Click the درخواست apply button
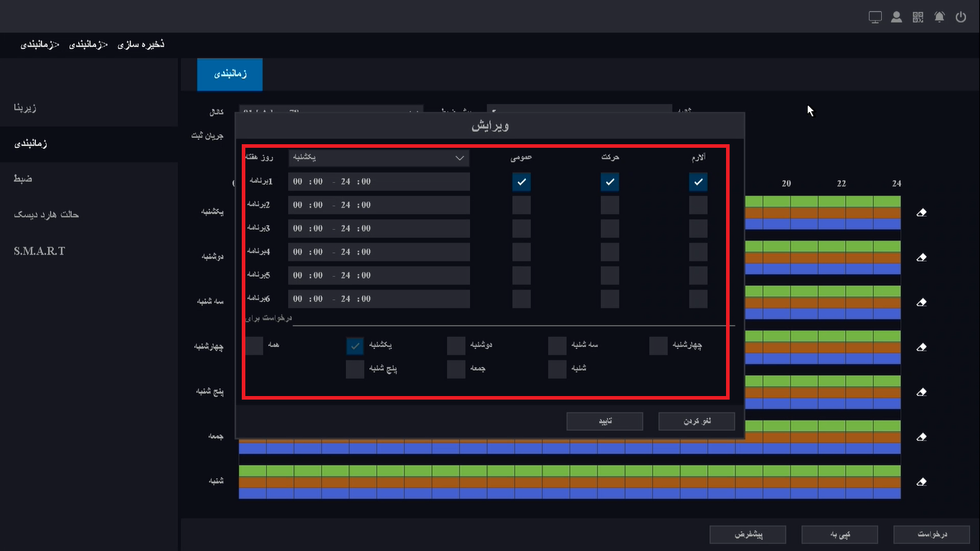This screenshot has height=551, width=980. (x=932, y=534)
